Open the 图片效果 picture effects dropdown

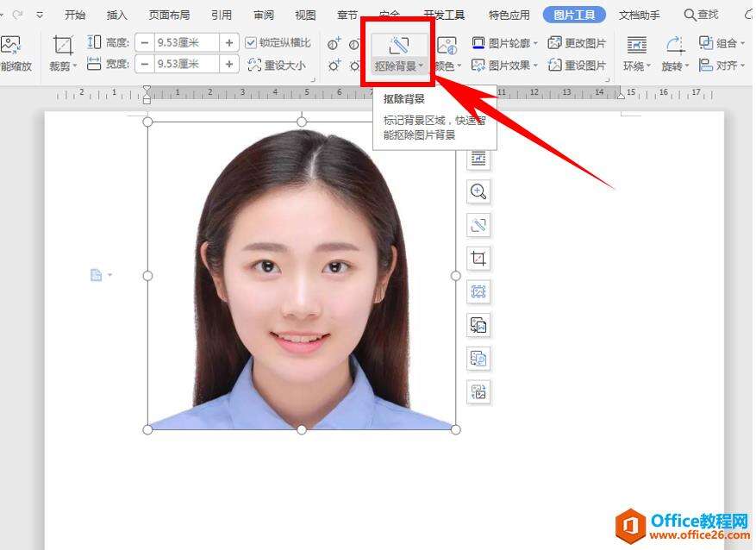504,65
